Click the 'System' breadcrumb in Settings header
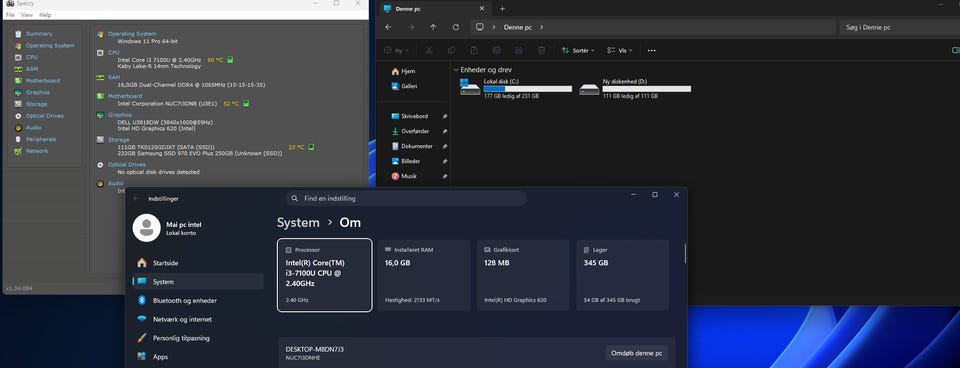Viewport: 960px width, 368px height. point(298,222)
